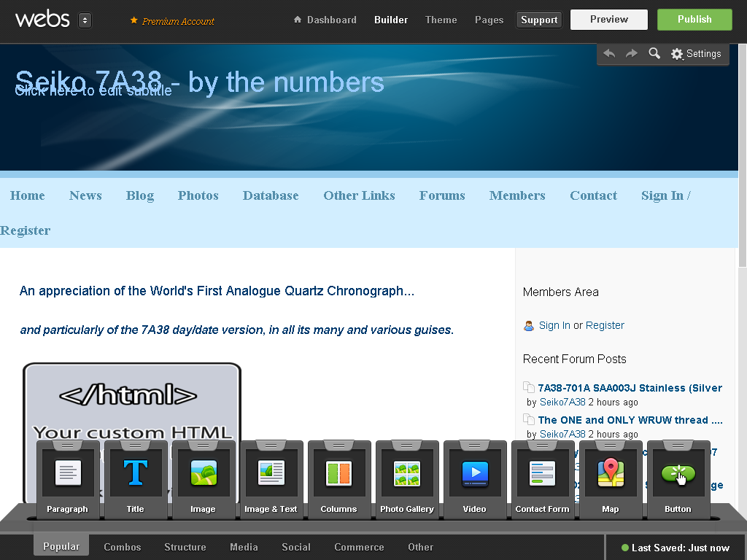Select the Video widget icon
747x560 pixels.
point(475,474)
